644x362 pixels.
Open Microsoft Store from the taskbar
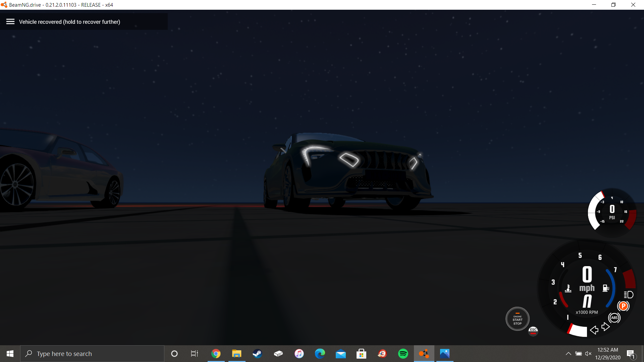pos(362,354)
